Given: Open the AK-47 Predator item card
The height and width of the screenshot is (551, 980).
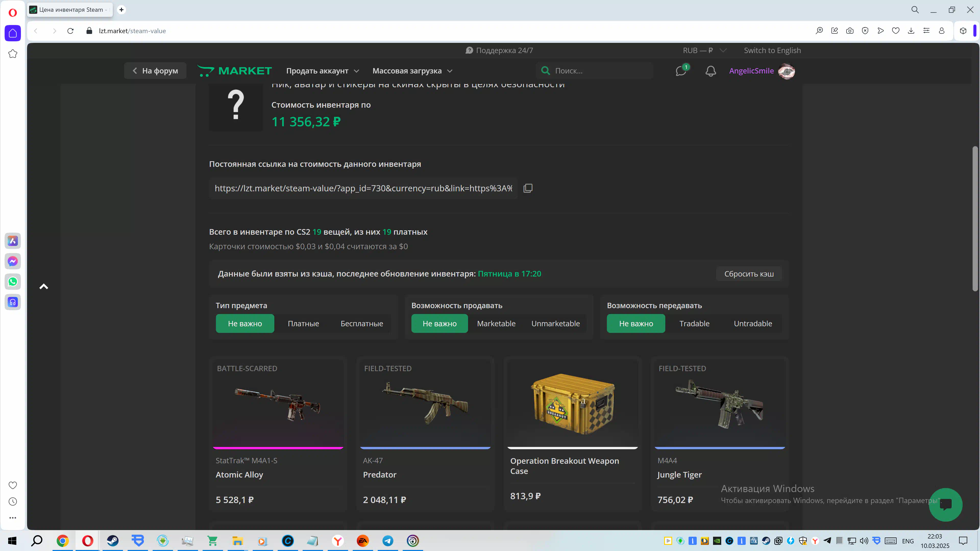Looking at the screenshot, I should tap(425, 434).
